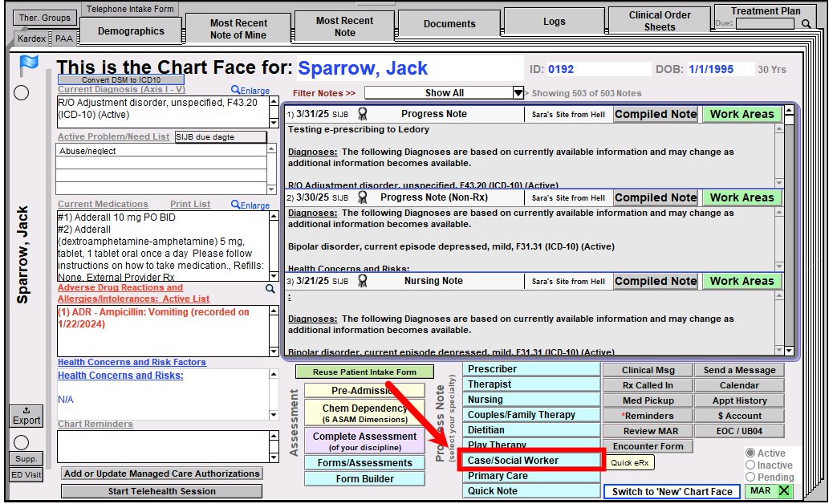Screen dimensions: 833x504
Task: Click the Enlarge magnifier for Current Medications
Action: 235,205
